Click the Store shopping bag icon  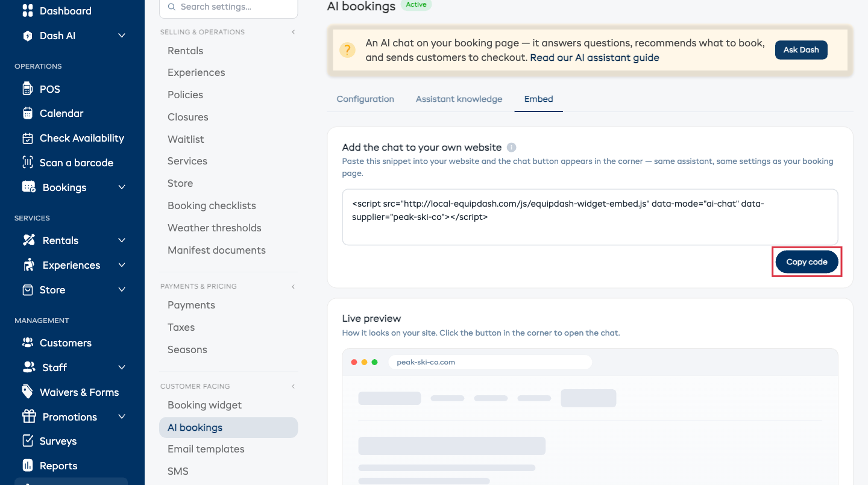[28, 290]
